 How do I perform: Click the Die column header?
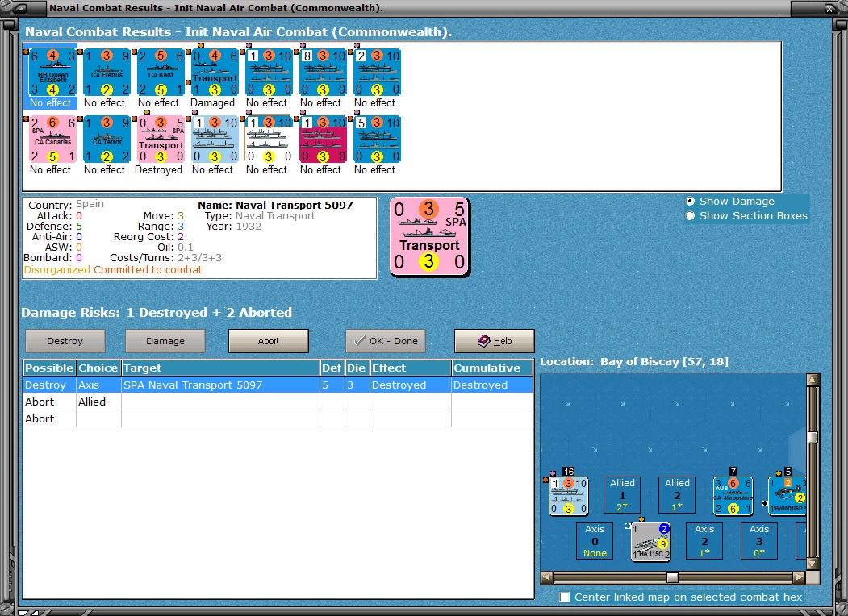(x=357, y=368)
